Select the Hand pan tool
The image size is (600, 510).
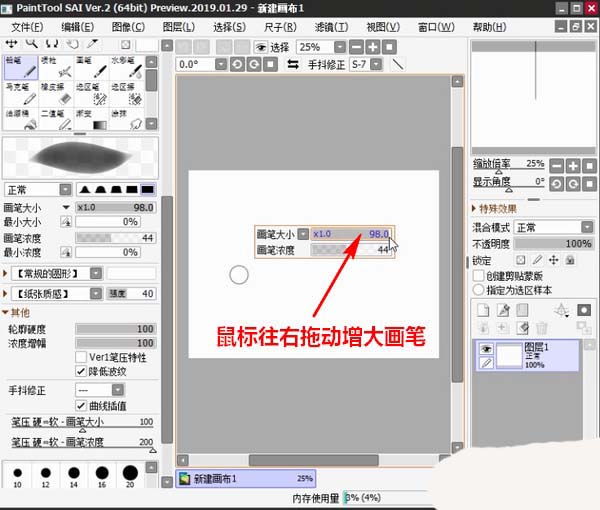click(x=72, y=44)
